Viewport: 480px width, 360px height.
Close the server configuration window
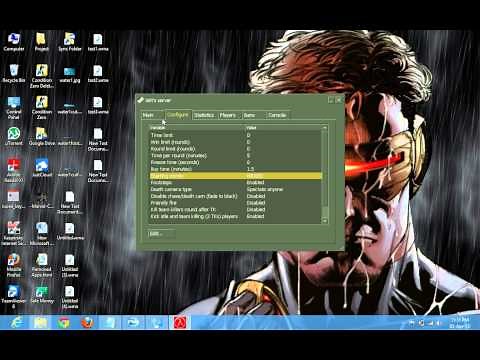pos(339,100)
